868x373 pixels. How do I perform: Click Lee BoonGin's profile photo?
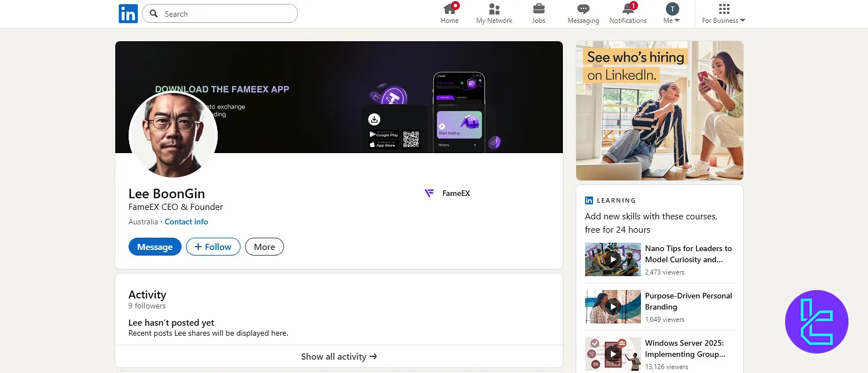point(173,135)
